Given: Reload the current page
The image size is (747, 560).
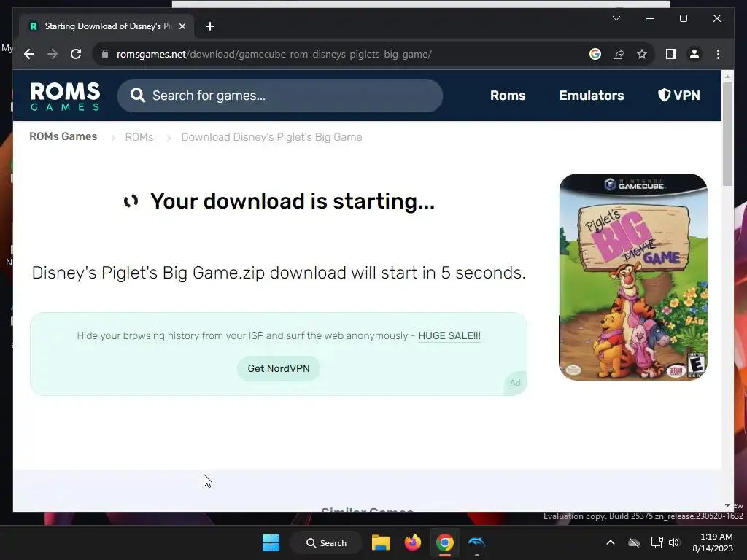Looking at the screenshot, I should [76, 54].
